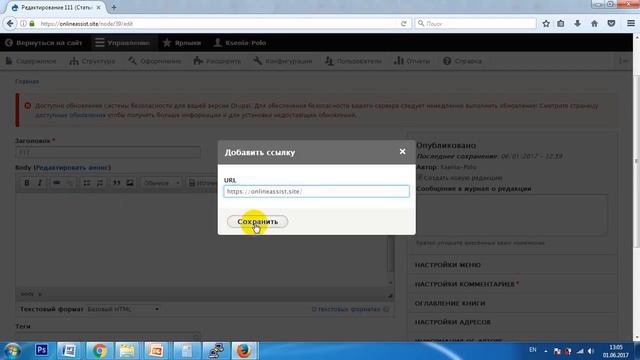Click the О текстовых форматах link

[x=346, y=309]
